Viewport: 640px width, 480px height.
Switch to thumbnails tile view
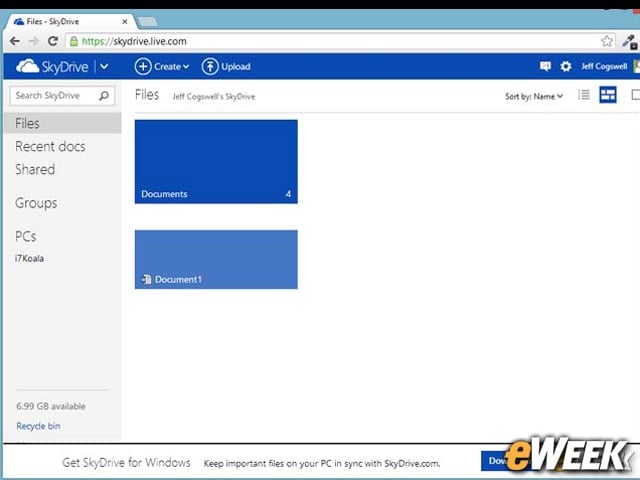(x=608, y=95)
